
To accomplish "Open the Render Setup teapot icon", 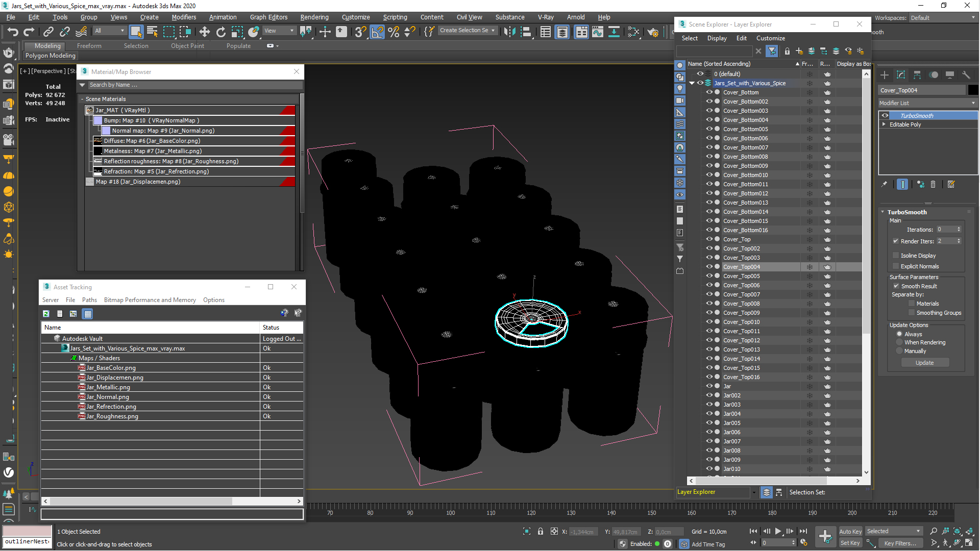I will tap(652, 32).
